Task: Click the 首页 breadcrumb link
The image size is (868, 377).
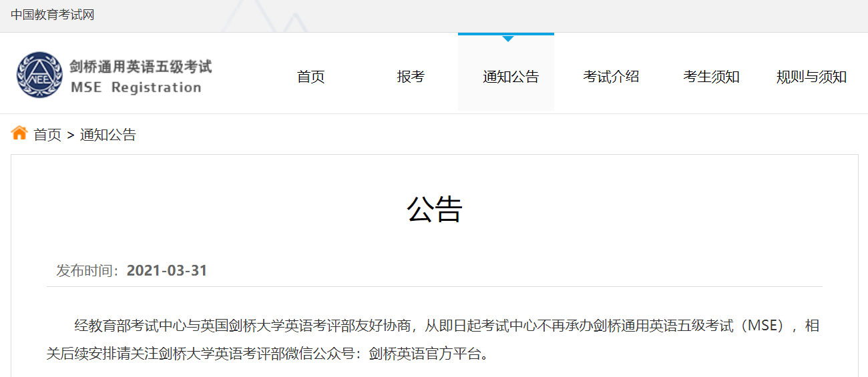Action: coord(47,135)
